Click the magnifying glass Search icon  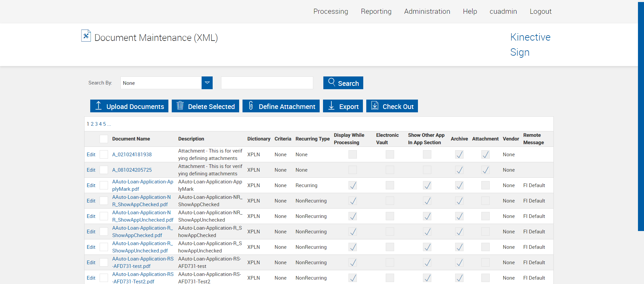tap(331, 82)
